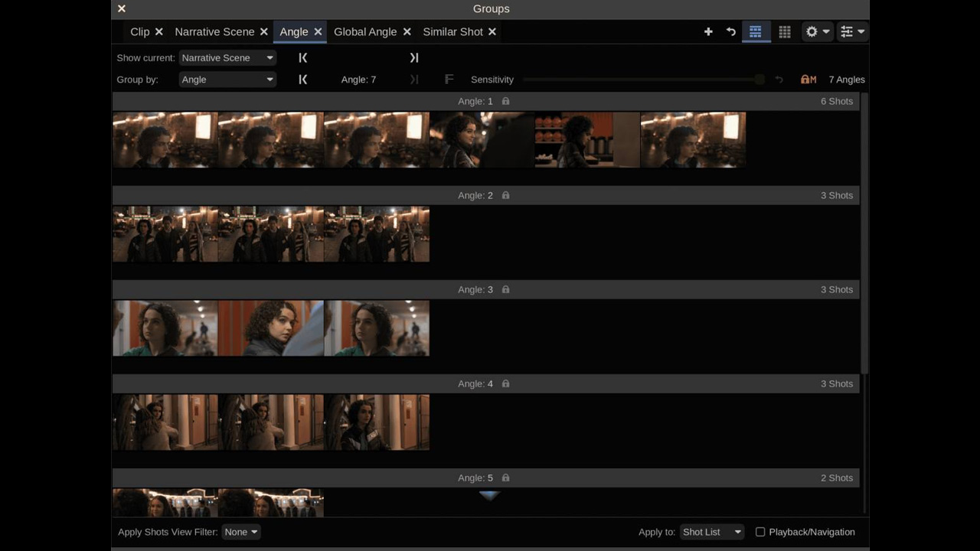Close the Narrative Scene tab
The image size is (980, 551).
point(264,31)
